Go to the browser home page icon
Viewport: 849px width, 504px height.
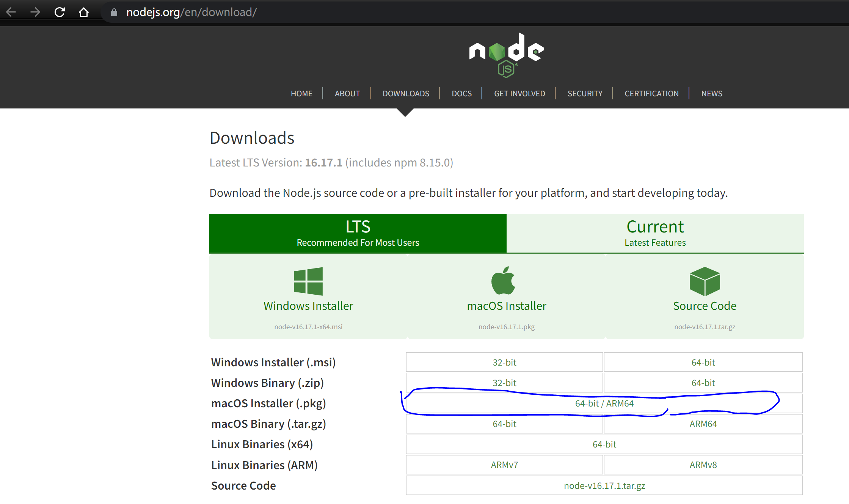coord(84,12)
